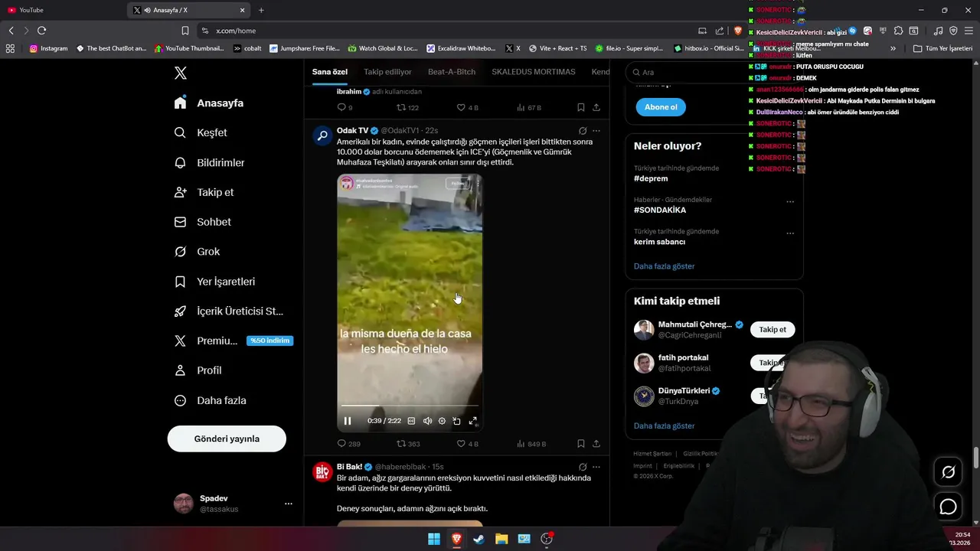The image size is (980, 551).
Task: Repost Odak TV post (363)
Action: [x=408, y=444]
